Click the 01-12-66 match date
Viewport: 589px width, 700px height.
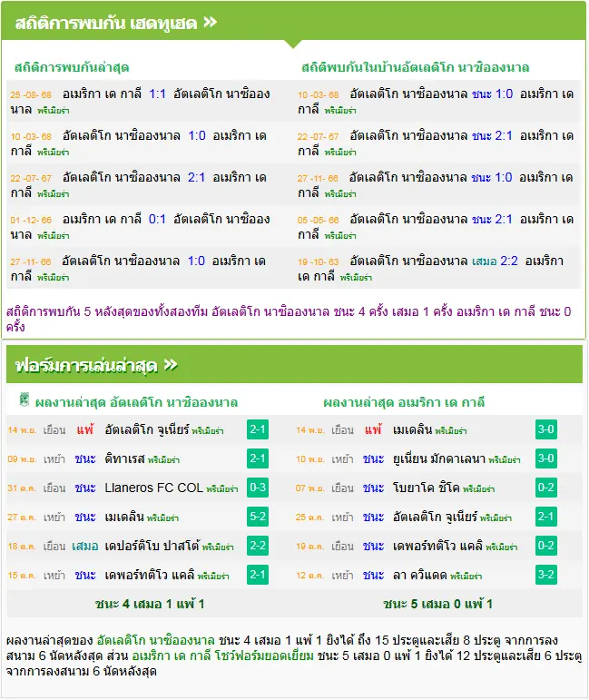[31, 220]
